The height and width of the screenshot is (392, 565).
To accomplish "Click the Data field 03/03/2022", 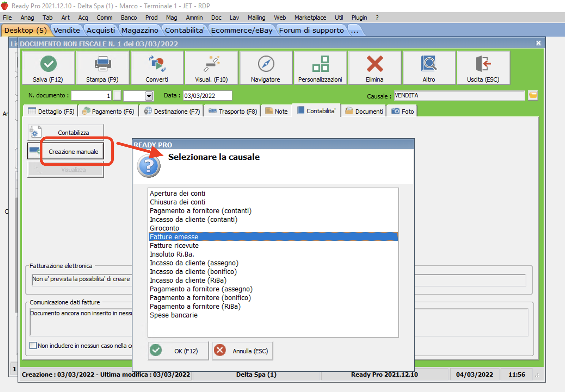I will 207,96.
